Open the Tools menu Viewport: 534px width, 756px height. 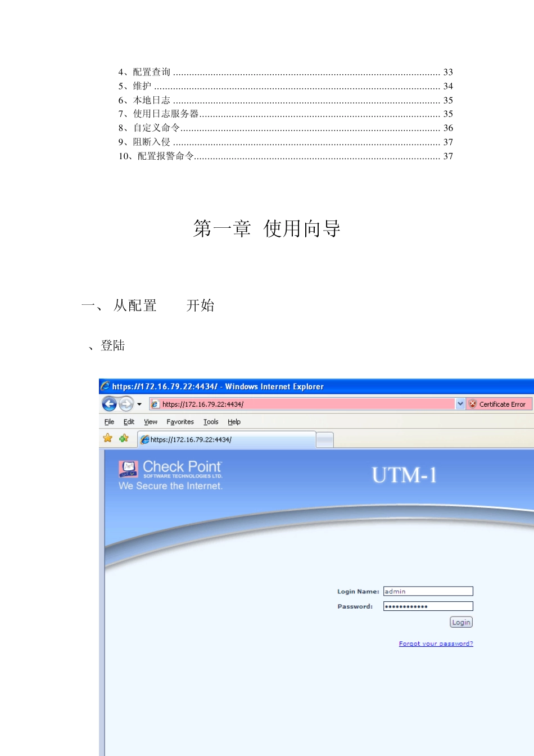211,422
